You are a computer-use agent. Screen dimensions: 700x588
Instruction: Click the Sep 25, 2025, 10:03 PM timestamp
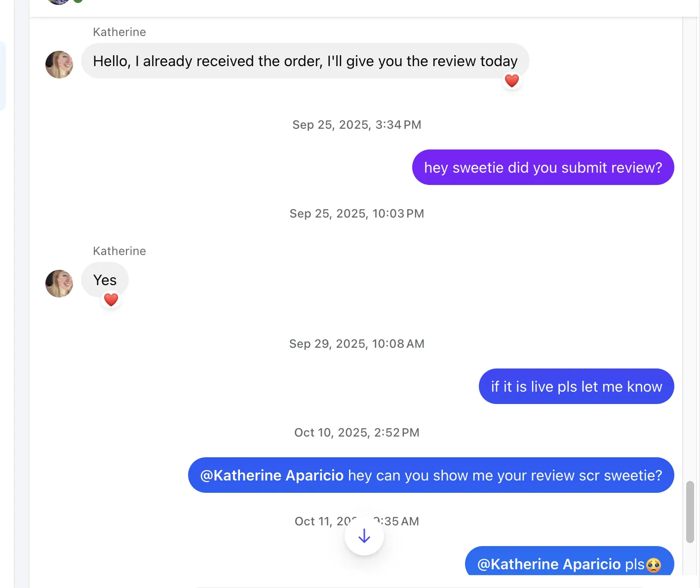356,214
